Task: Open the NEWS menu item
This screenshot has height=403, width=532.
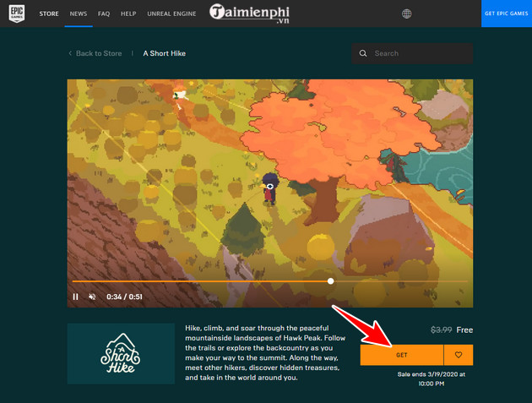Action: 79,14
